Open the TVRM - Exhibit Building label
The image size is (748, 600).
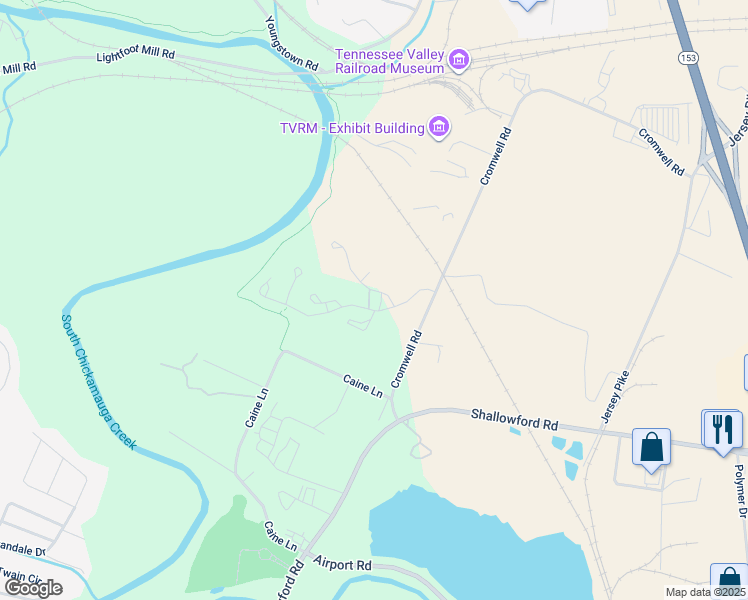point(352,128)
